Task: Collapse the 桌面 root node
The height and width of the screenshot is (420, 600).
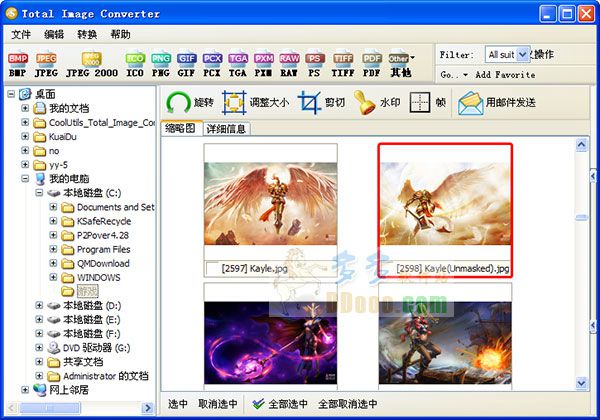Action: [11, 94]
